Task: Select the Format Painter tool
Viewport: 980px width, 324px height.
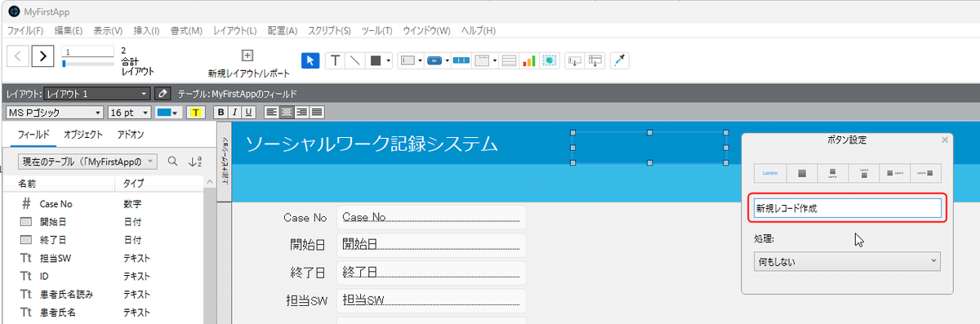Action: tap(621, 60)
